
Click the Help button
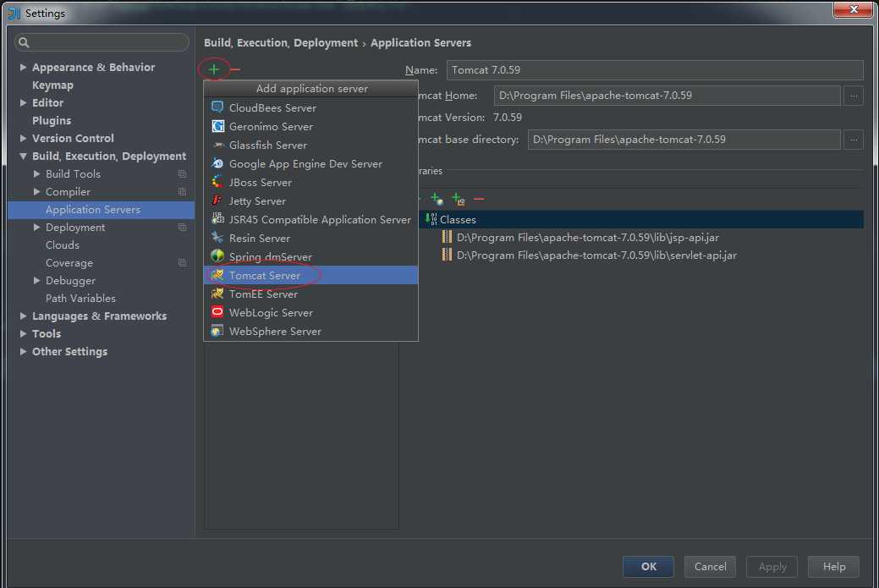tap(833, 566)
